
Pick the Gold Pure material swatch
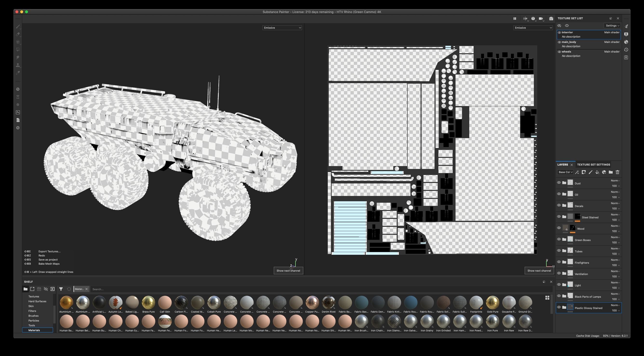click(492, 303)
